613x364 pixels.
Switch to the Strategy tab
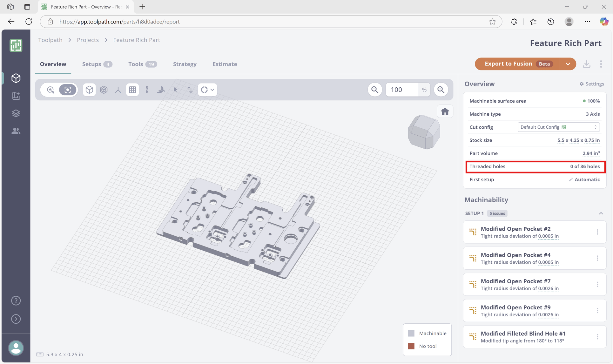coord(185,64)
